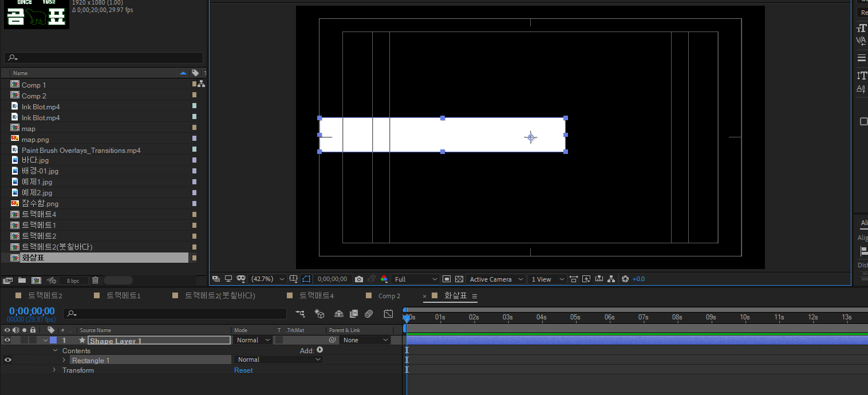868x395 pixels.
Task: Enable frame blending for timeline
Action: 354,314
